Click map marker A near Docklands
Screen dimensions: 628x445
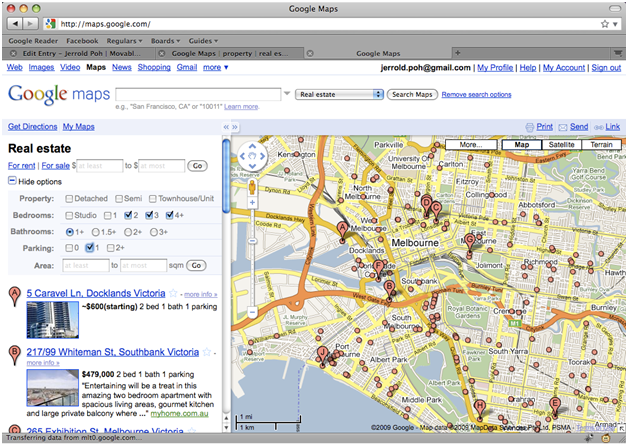click(344, 229)
